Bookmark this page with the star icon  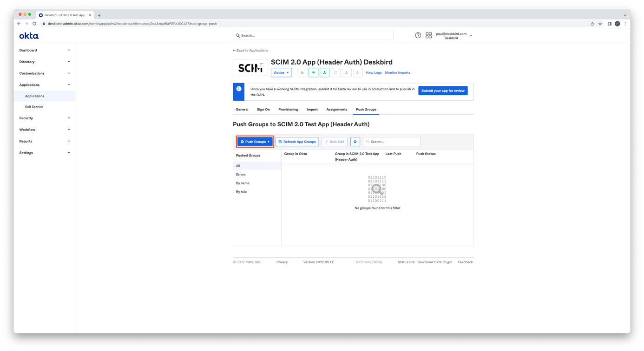[x=600, y=24]
